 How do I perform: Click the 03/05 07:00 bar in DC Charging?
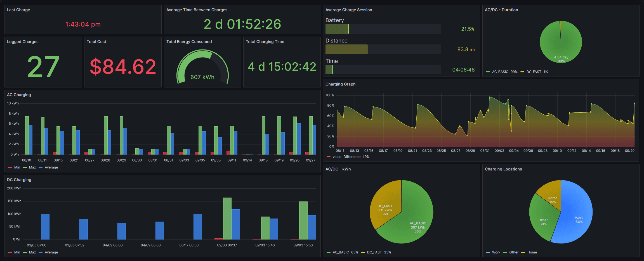[x=45, y=227]
